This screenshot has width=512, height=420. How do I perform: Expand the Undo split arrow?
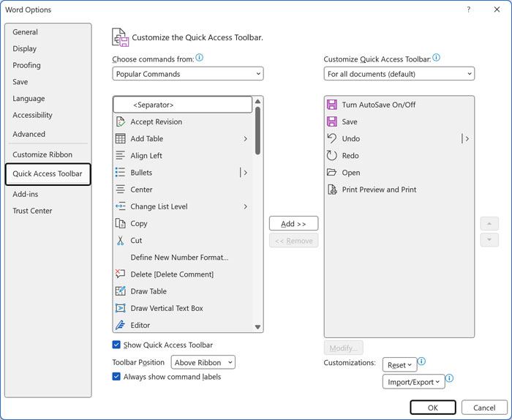tap(467, 138)
